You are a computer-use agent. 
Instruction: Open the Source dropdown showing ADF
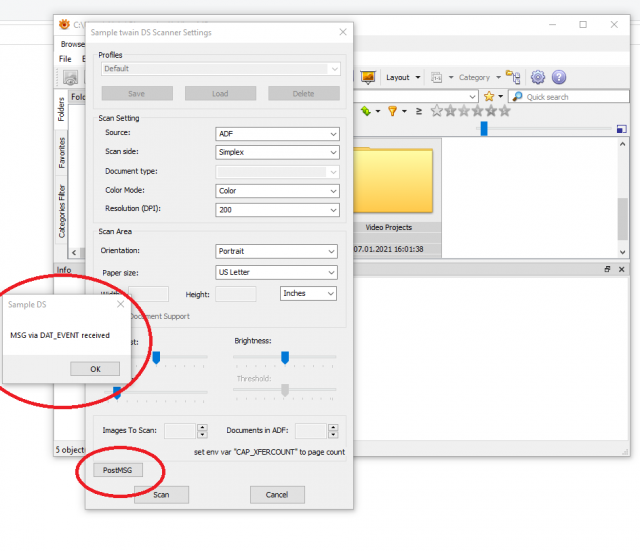[277, 134]
